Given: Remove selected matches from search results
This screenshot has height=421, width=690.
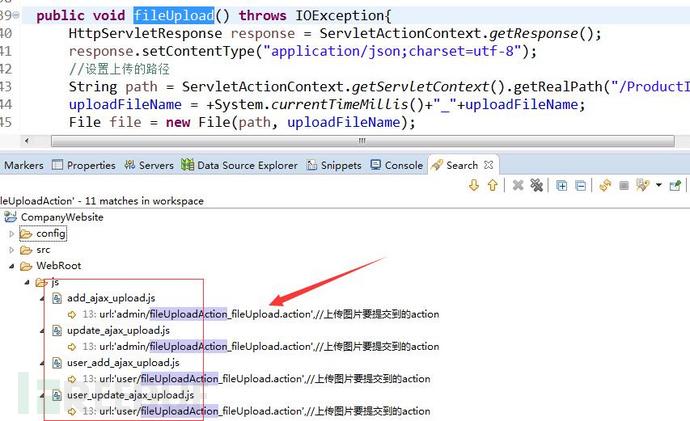Looking at the screenshot, I should pyautogui.click(x=518, y=185).
